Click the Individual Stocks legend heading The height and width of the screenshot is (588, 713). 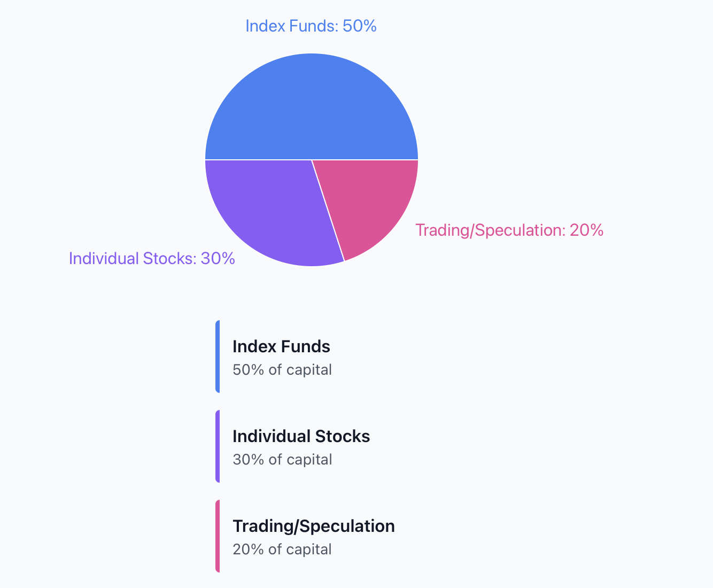[x=301, y=436]
